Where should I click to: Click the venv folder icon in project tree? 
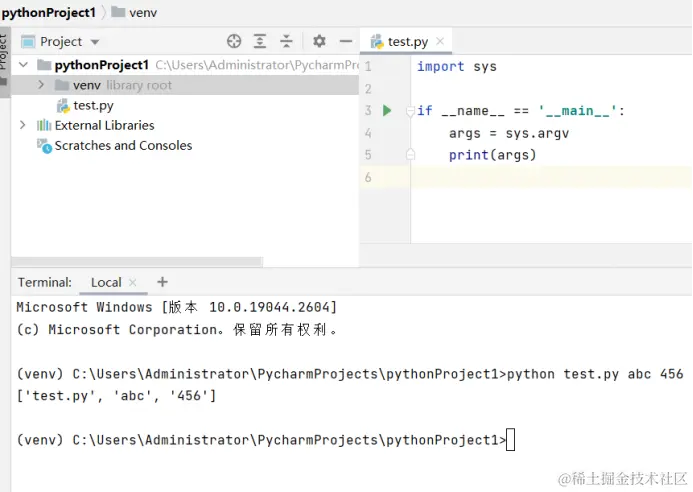[x=61, y=85]
